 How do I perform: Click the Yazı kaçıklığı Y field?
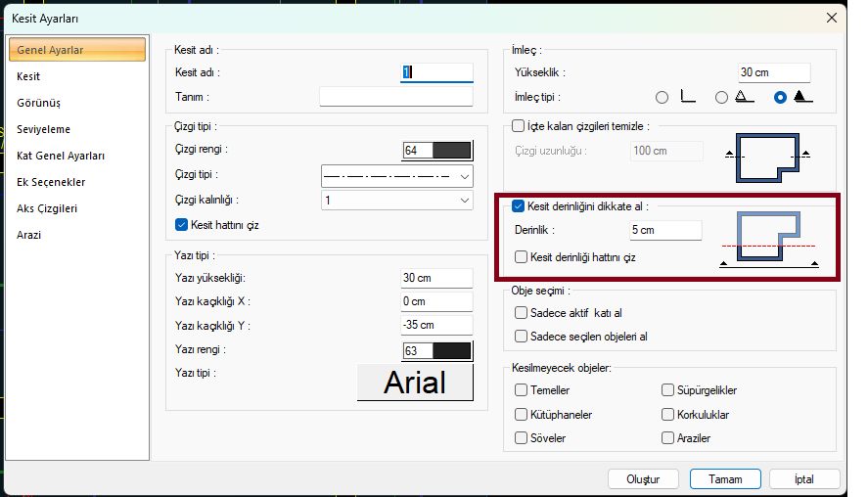[x=436, y=325]
